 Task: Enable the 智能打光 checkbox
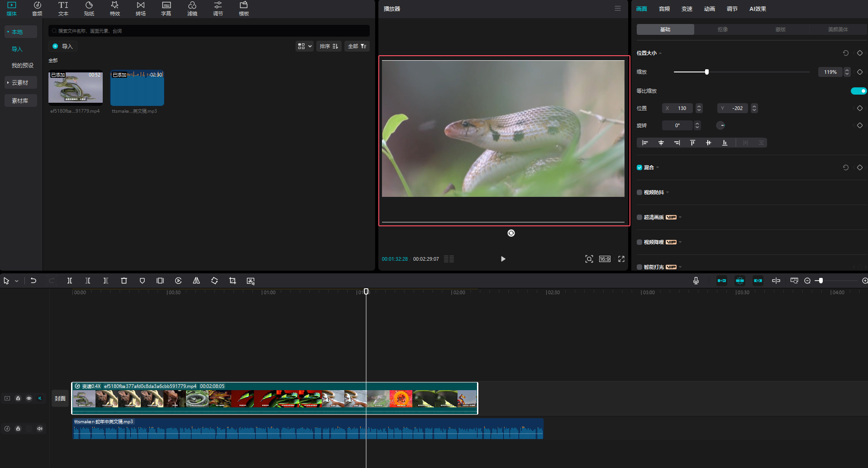(x=639, y=267)
